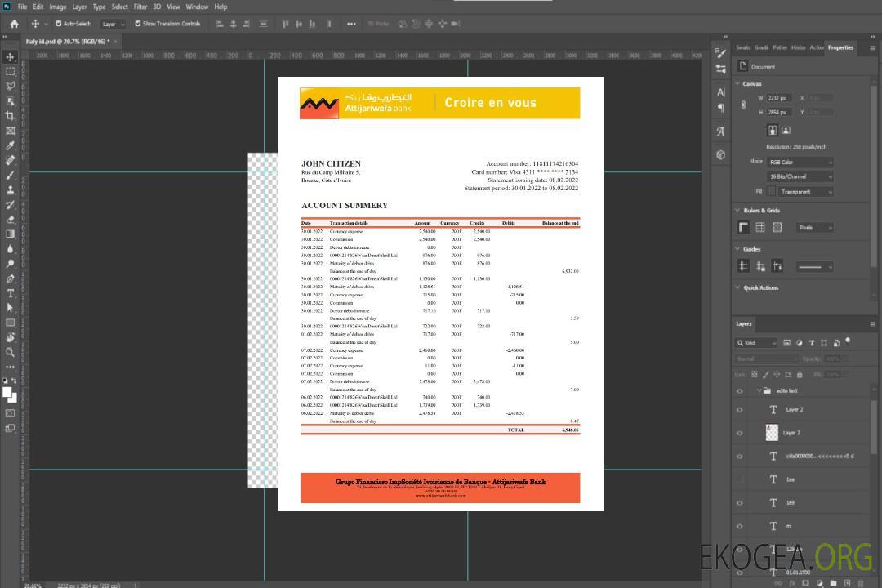The image size is (882, 588).
Task: Open the Filter menu
Action: 140,7
